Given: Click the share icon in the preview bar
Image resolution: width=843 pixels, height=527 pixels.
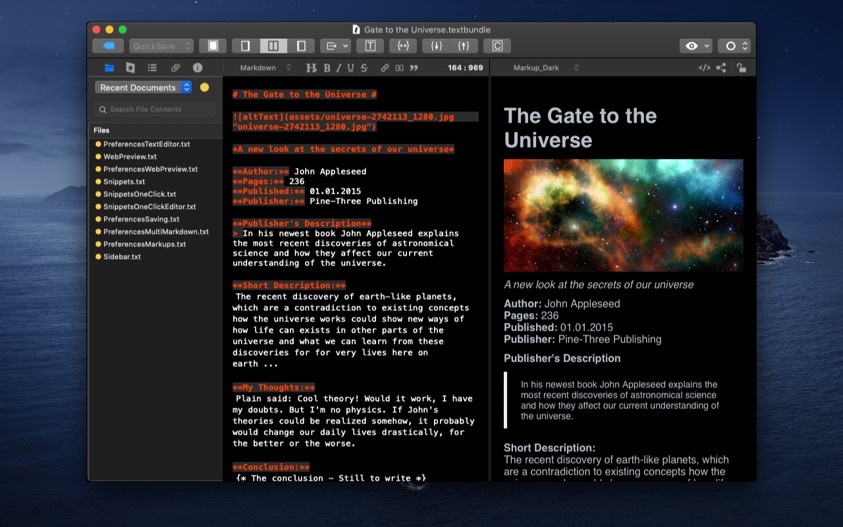Looking at the screenshot, I should point(721,68).
